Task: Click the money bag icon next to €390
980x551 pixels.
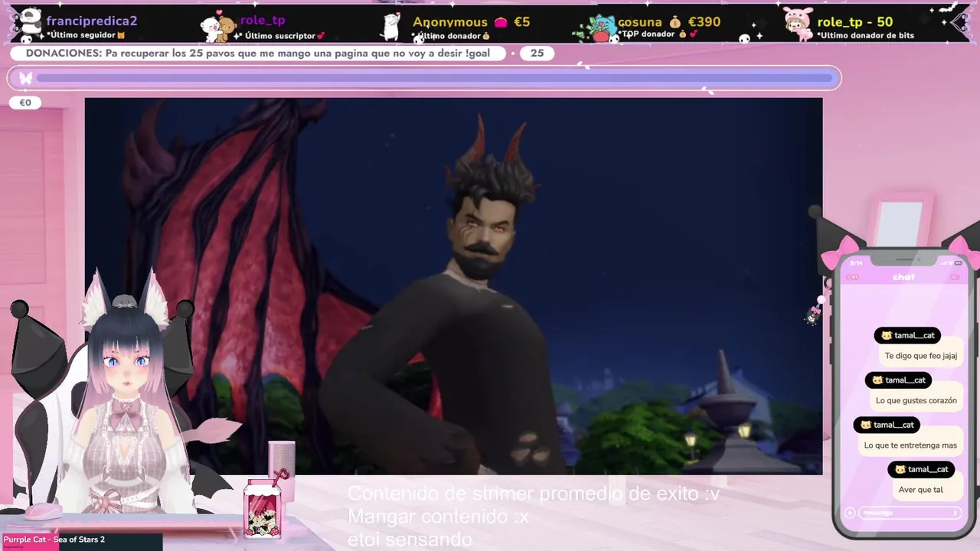Action: click(675, 22)
